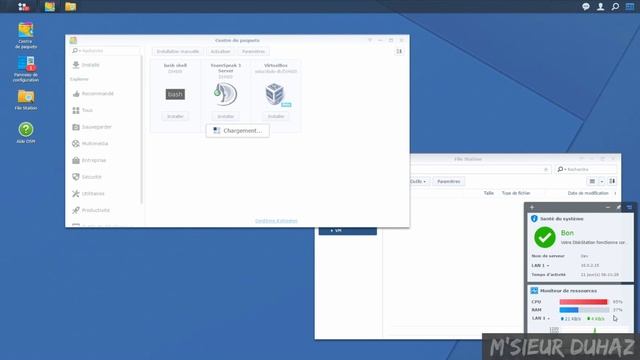Click the CPU usage bar
The width and height of the screenshot is (640, 360).
tap(584, 302)
